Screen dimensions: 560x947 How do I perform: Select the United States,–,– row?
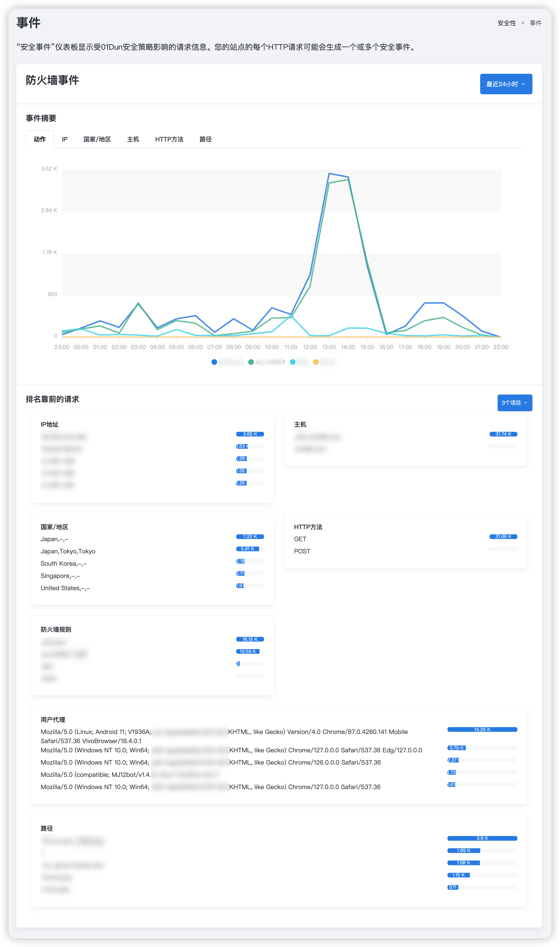[x=152, y=588]
